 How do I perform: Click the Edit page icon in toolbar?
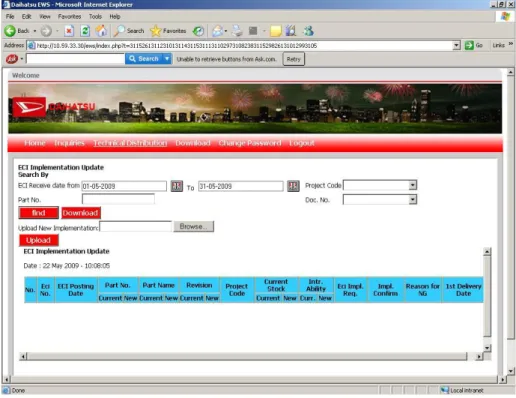click(x=253, y=31)
